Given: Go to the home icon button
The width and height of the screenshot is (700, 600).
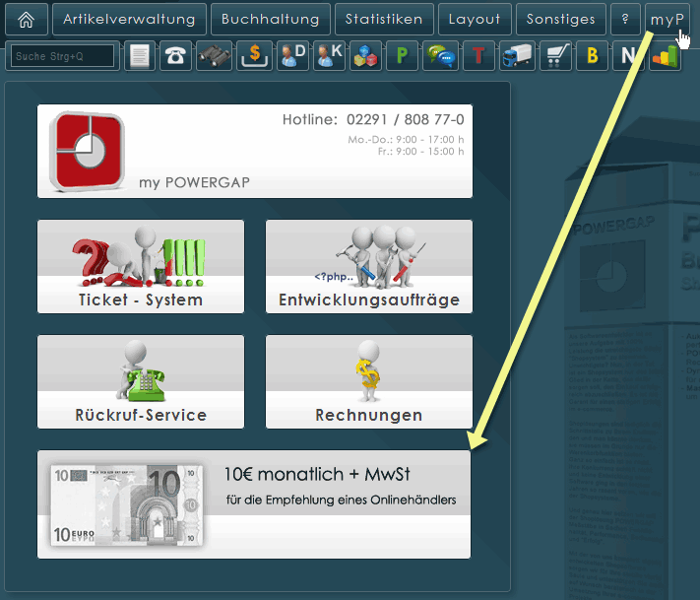Looking at the screenshot, I should click(x=27, y=19).
